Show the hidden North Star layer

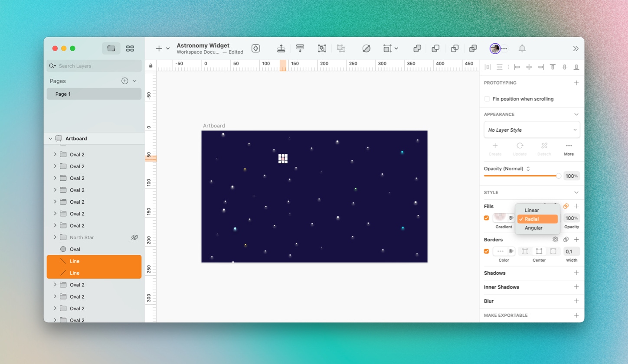[134, 237]
